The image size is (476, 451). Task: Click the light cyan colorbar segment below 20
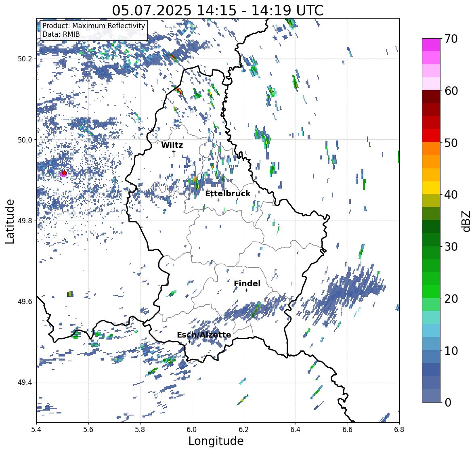(x=431, y=317)
